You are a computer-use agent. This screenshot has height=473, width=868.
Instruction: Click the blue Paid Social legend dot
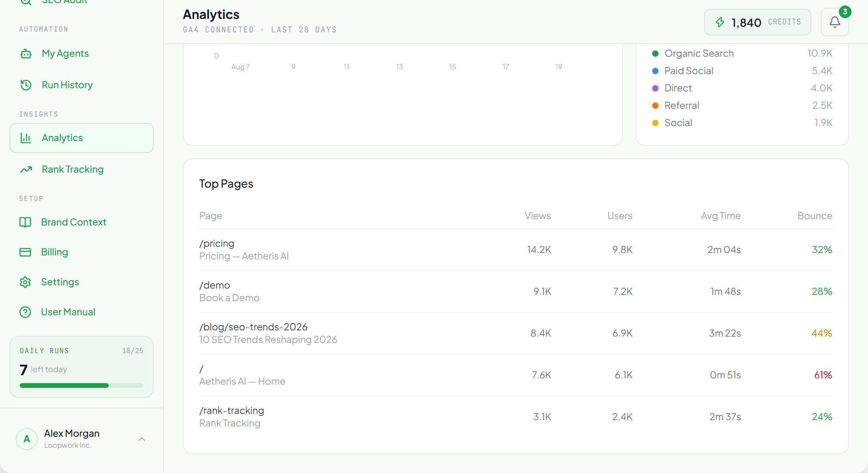pyautogui.click(x=655, y=71)
